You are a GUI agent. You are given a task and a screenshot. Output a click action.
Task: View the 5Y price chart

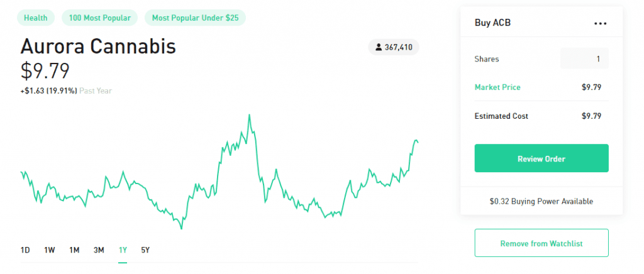coord(145,249)
